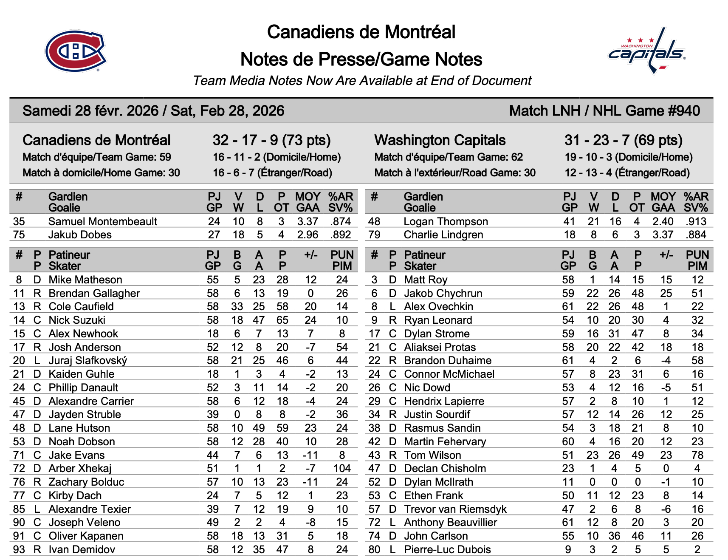Select goalie Samuel Montembeault's name

pyautogui.click(x=102, y=221)
